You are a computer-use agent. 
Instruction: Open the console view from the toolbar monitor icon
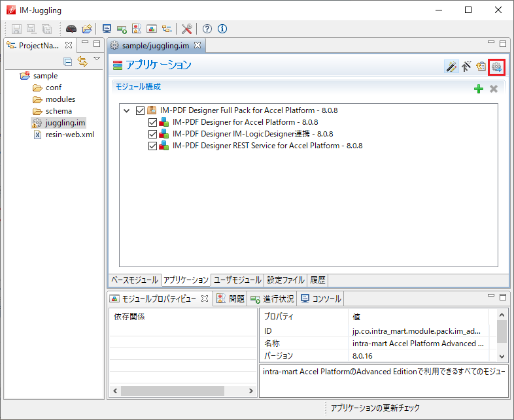pyautogui.click(x=107, y=29)
